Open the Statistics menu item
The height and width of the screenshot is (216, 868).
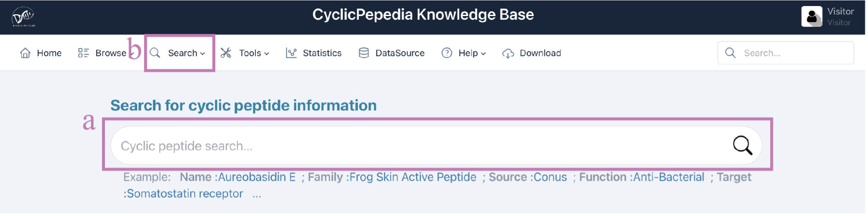pyautogui.click(x=314, y=53)
